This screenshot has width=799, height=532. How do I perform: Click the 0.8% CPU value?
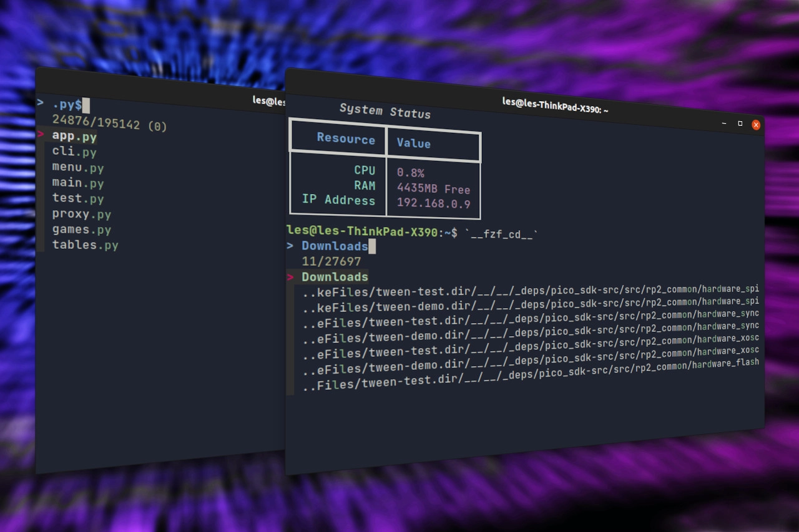(411, 173)
